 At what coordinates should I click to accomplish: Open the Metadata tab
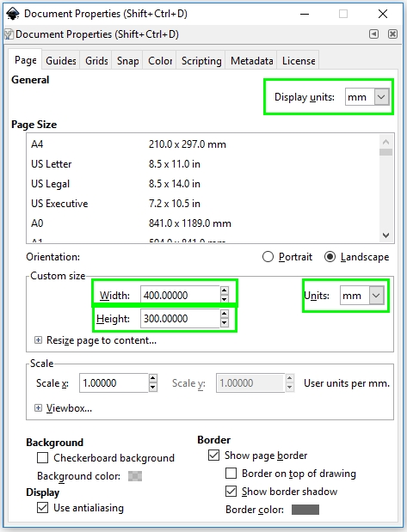[252, 61]
